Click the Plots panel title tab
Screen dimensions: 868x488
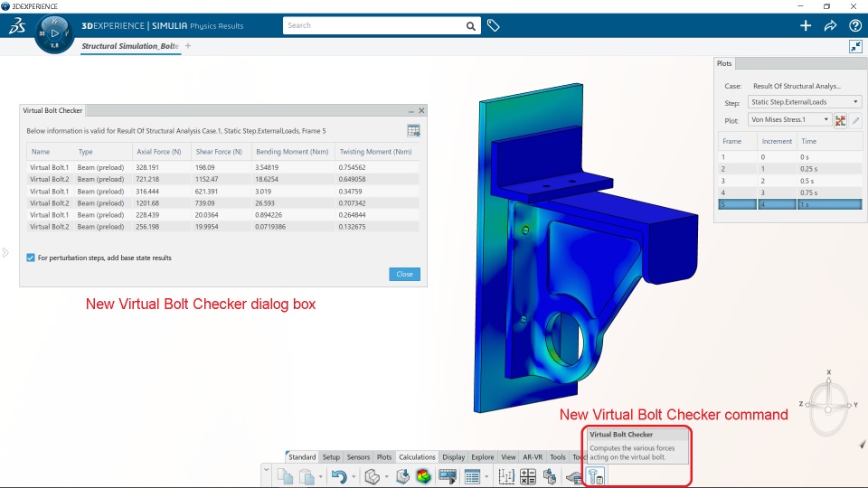click(x=724, y=63)
